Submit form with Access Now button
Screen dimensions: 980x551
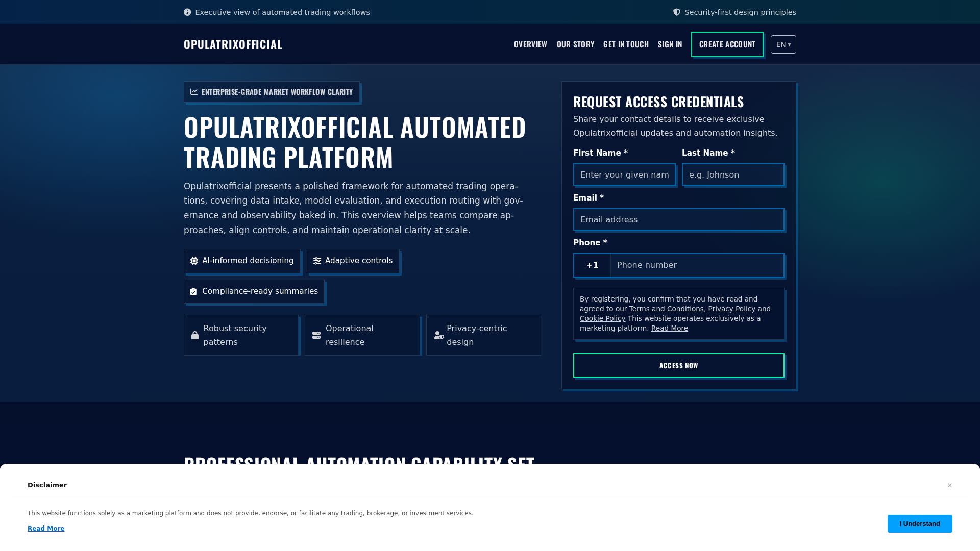pyautogui.click(x=679, y=365)
